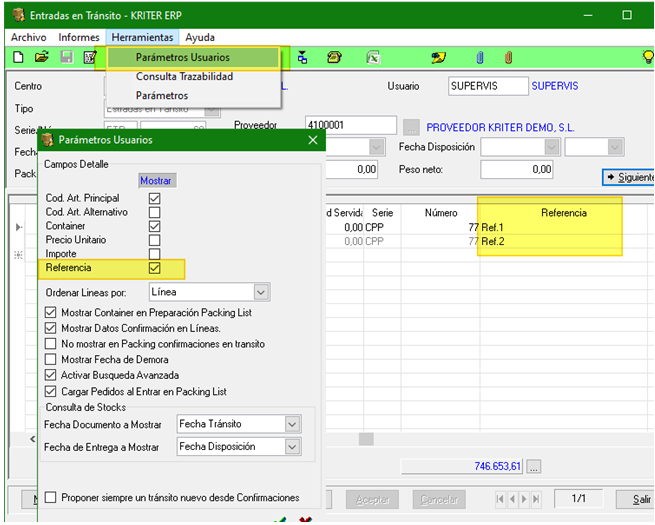Enable Cod. Art. Alternativo checkbox

click(x=155, y=212)
